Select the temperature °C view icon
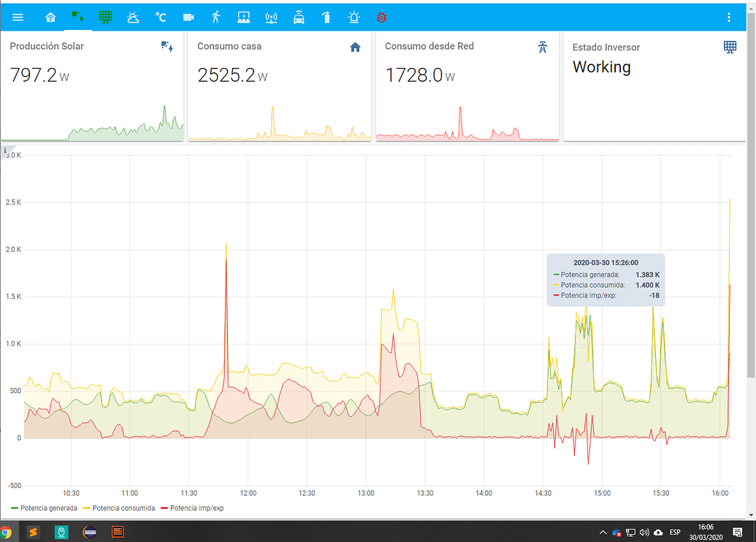The width and height of the screenshot is (756, 542). coord(161,17)
